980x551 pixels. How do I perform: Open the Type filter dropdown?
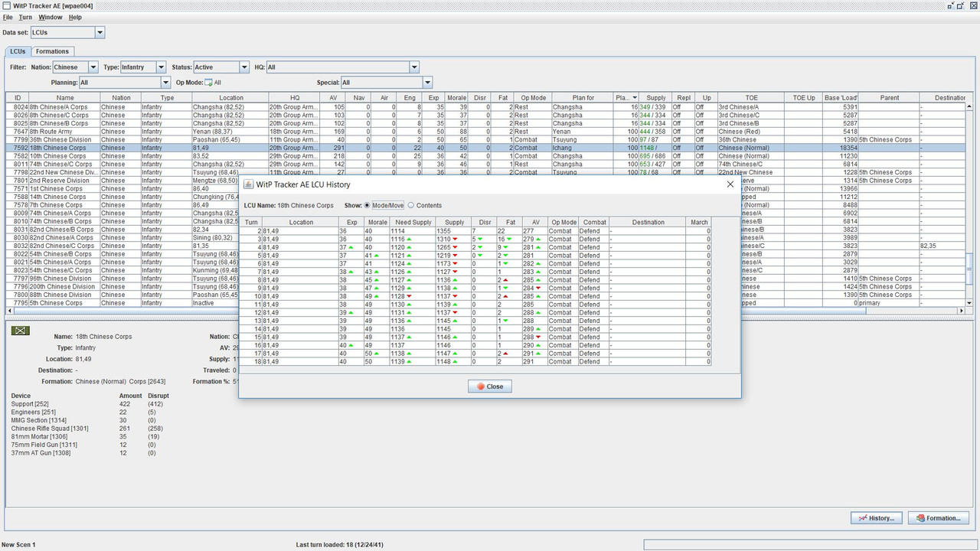point(161,67)
